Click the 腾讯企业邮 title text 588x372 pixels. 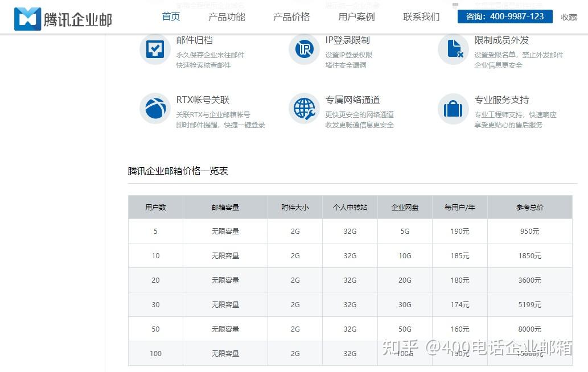click(x=77, y=20)
